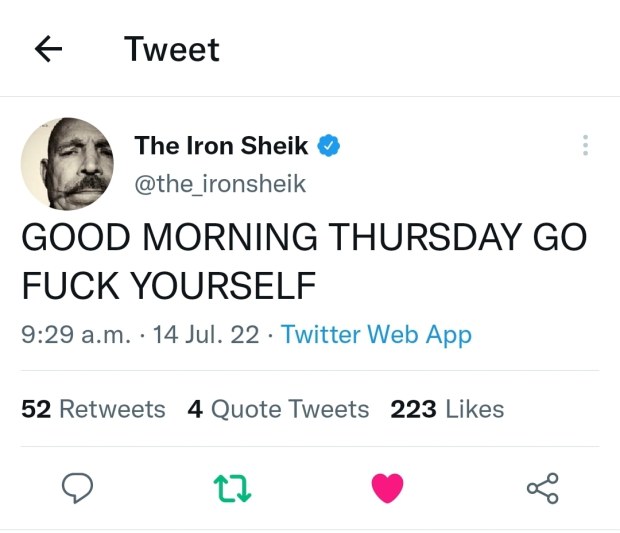See who gave the 223 Likes

coord(447,409)
